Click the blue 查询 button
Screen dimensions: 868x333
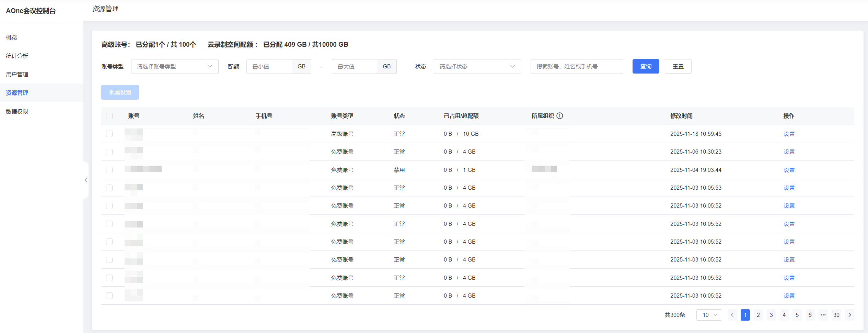pyautogui.click(x=646, y=66)
